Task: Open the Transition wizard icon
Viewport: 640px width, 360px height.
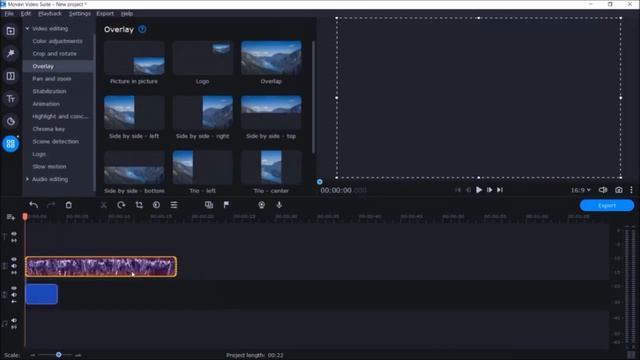Action: (209, 205)
